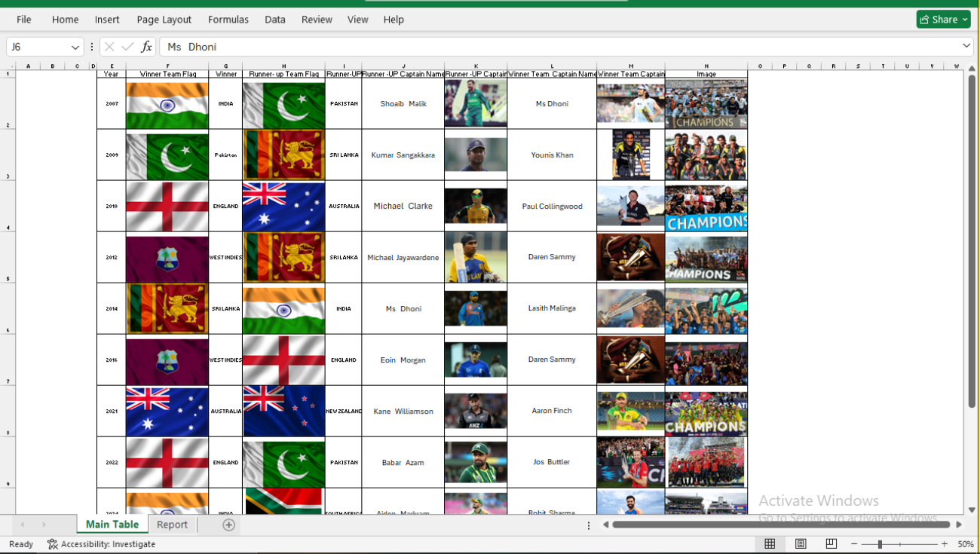Switch to Page Layout view in status bar
The image size is (980, 554).
point(801,544)
